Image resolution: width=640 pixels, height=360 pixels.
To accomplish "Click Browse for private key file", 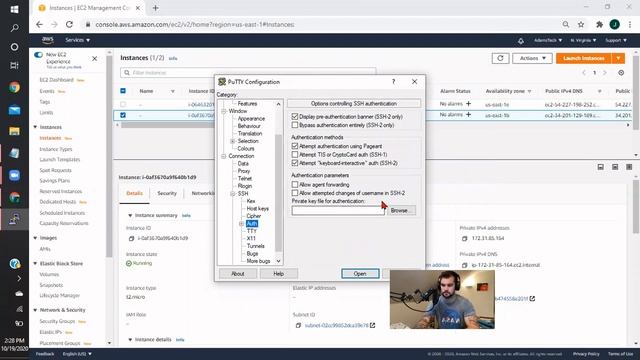I will coord(401,211).
